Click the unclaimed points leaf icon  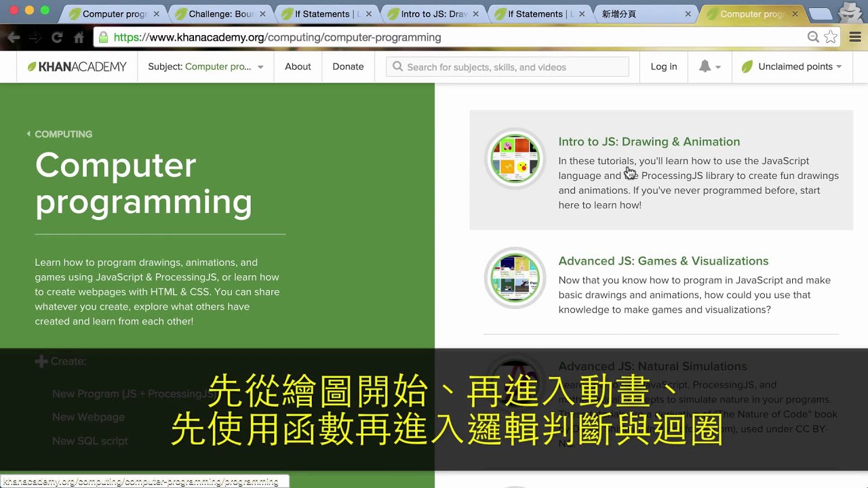click(x=747, y=66)
